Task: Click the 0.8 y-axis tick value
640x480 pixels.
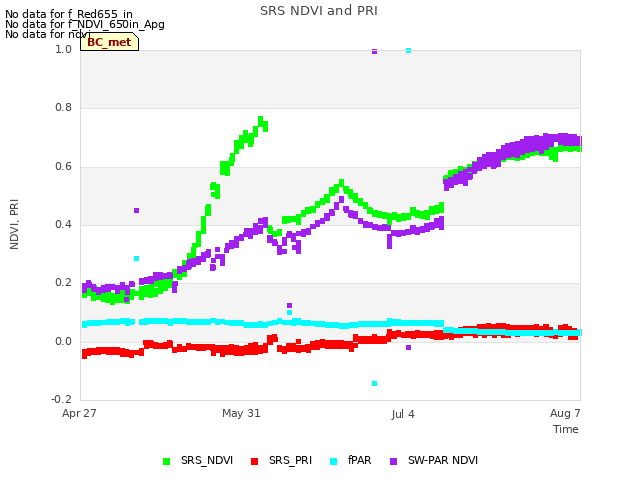Action: click(x=64, y=108)
